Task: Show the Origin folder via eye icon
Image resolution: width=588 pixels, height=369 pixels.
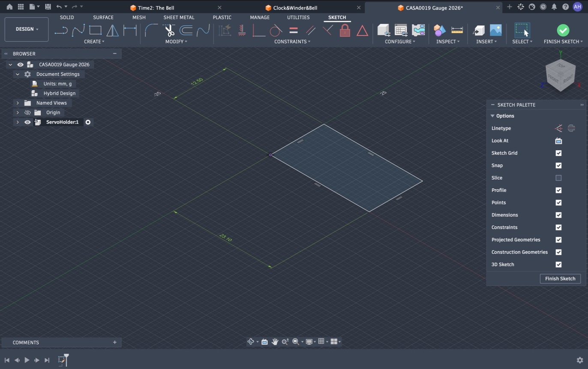Action: [x=27, y=113]
